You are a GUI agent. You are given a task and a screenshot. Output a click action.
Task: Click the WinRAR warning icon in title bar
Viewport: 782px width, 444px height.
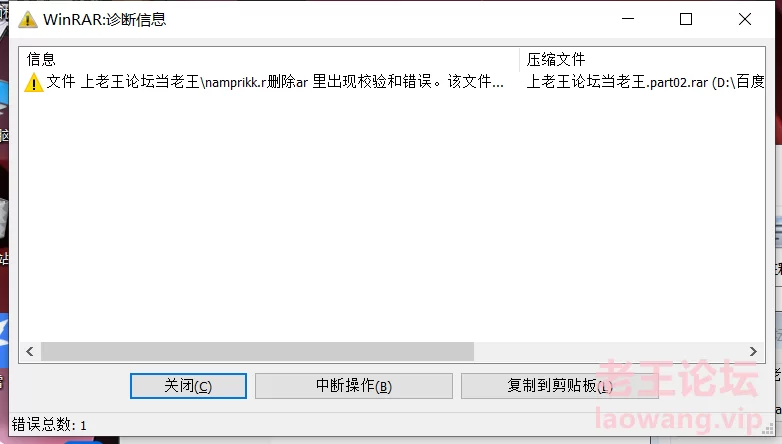(x=28, y=19)
